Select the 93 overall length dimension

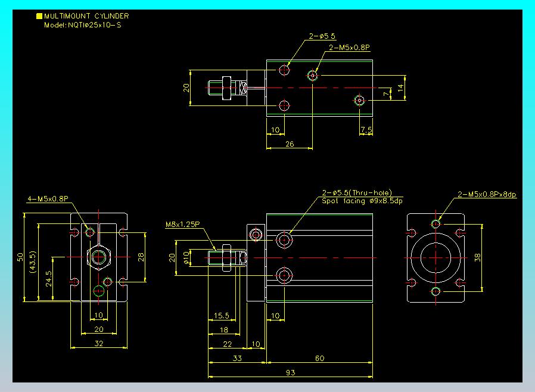[x=290, y=372]
